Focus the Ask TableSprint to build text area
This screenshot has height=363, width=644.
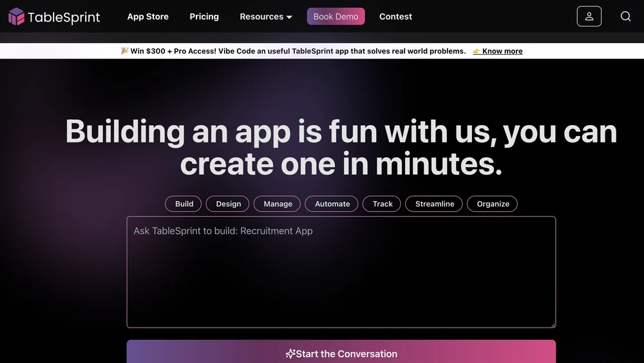tap(341, 272)
